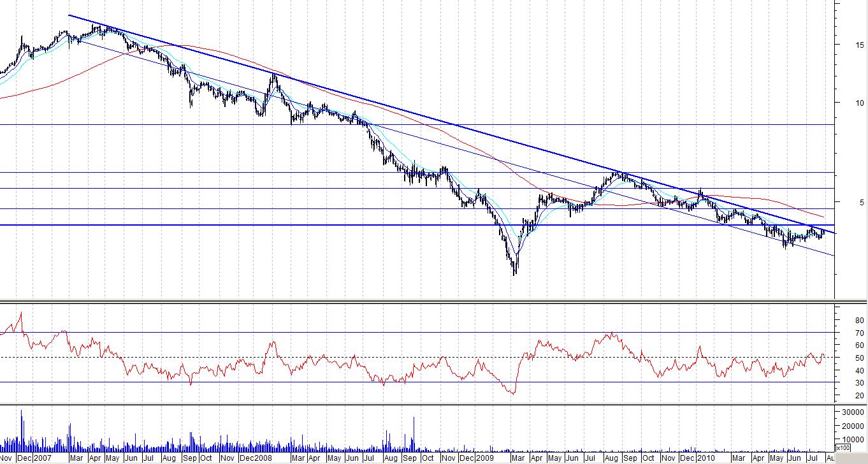Click the 2010 year label on time axis
This screenshot has height=464, width=868.
[705, 458]
